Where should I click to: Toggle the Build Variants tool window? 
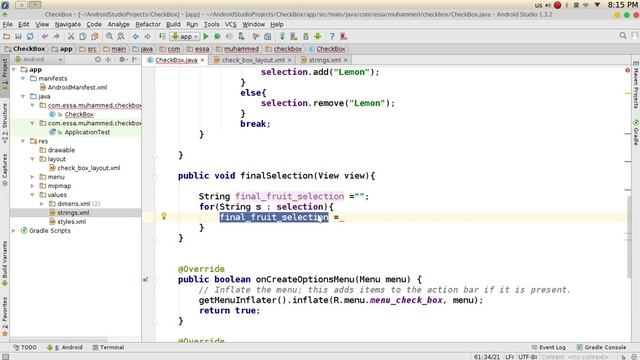(x=4, y=263)
